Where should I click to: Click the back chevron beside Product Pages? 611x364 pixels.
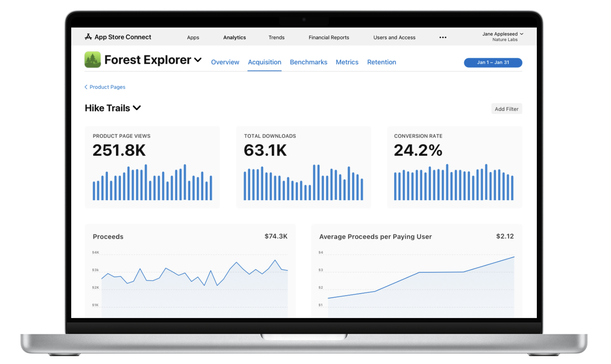[86, 87]
